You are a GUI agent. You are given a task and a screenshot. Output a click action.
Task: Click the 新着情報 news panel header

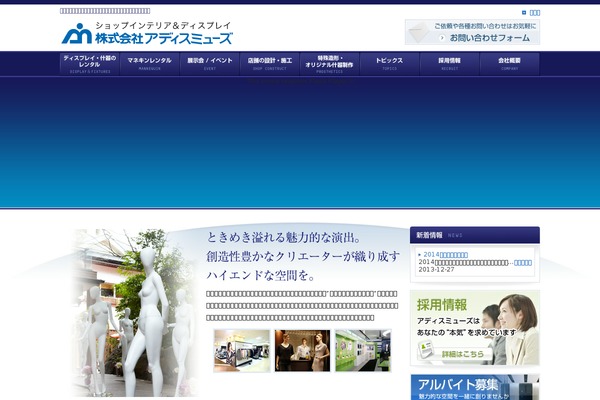pyautogui.click(x=475, y=235)
